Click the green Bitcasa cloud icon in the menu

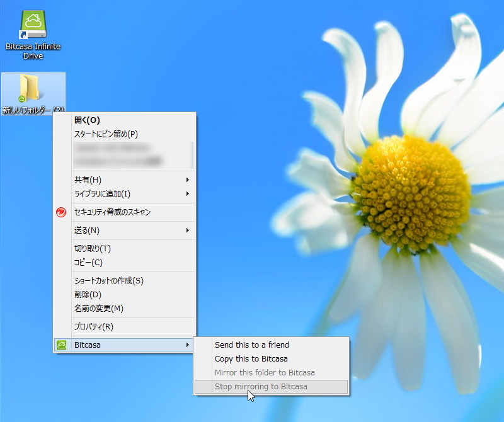(63, 344)
